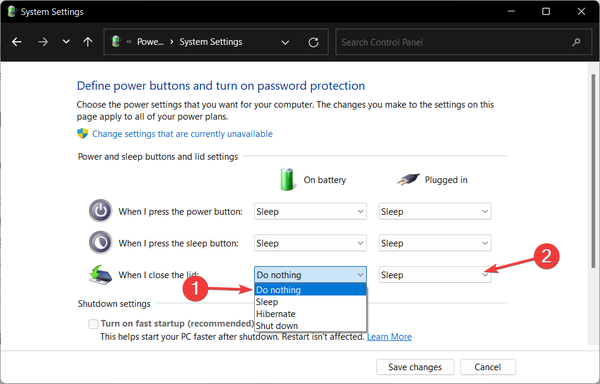
Task: Open power button On battery dropdown
Action: 310,212
